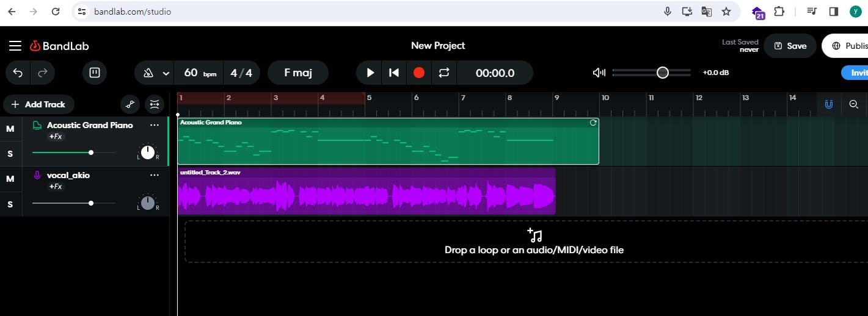Mute the Acoustic Grand Piano track

click(x=10, y=129)
